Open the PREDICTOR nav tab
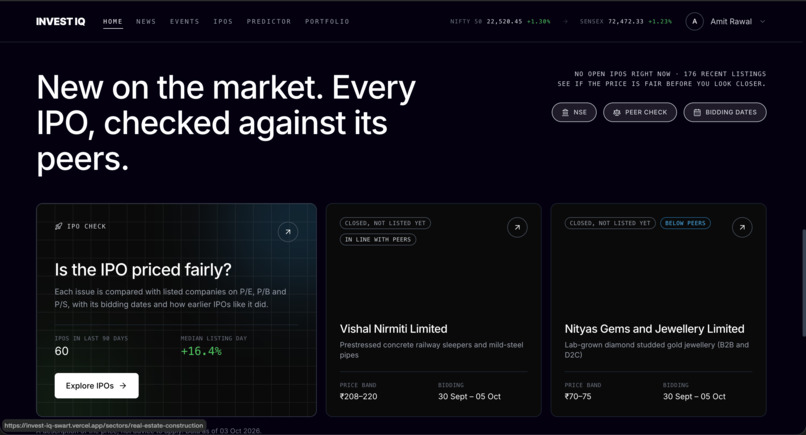The image size is (806, 435). 269,22
